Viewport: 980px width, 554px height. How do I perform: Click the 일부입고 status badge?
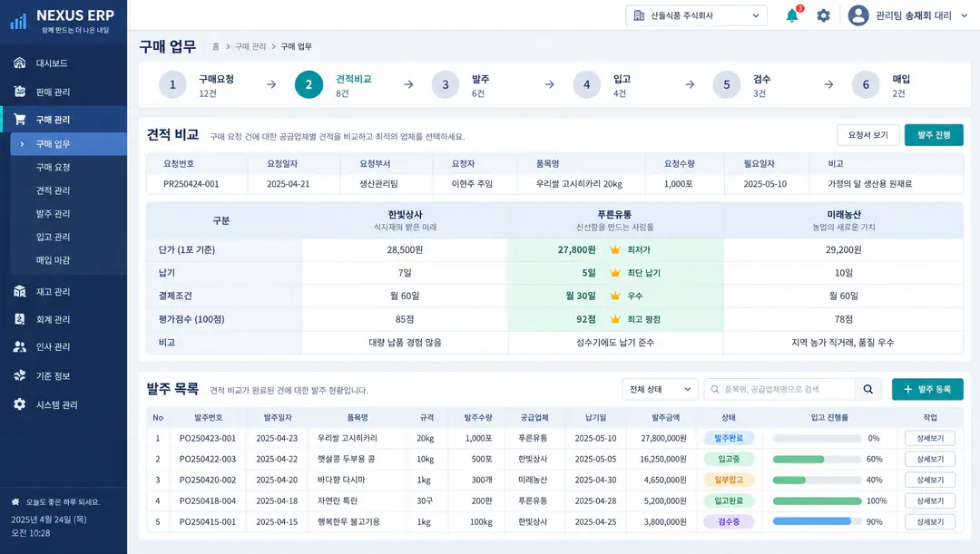click(729, 481)
